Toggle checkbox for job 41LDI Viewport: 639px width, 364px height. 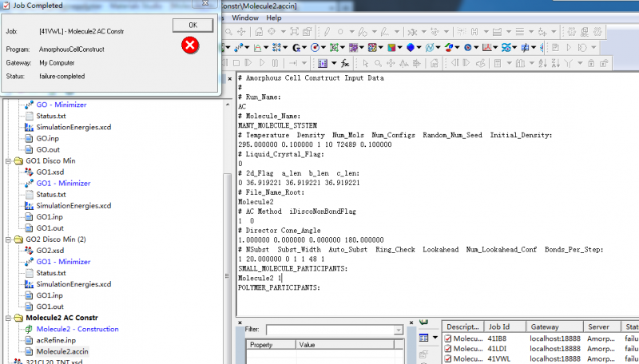tap(447, 350)
